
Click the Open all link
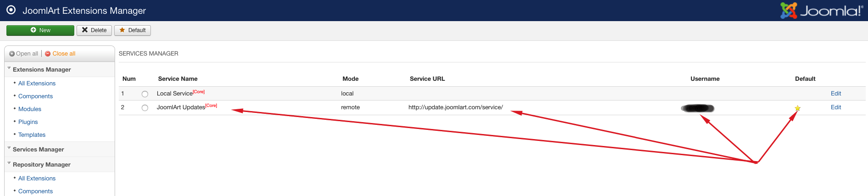27,54
